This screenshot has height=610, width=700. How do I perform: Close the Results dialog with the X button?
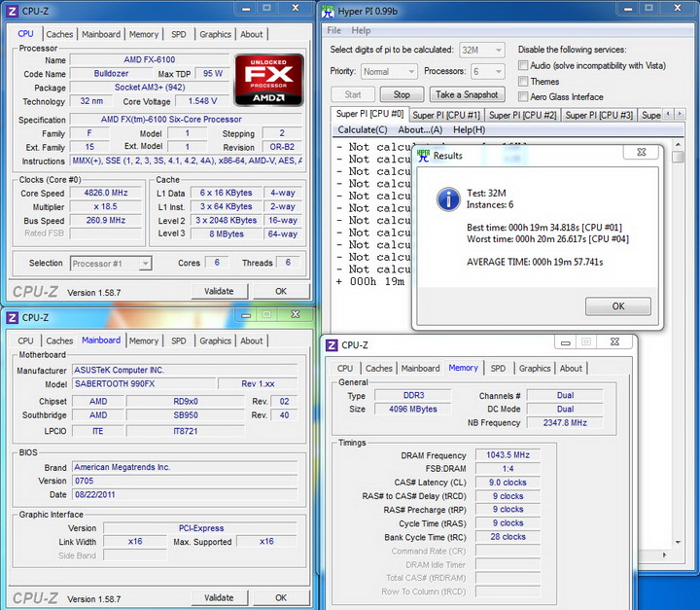(x=642, y=154)
